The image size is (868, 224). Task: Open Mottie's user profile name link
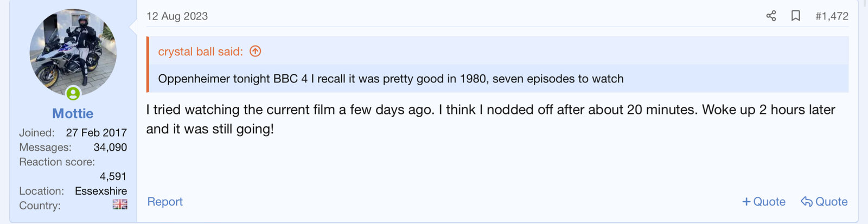coord(73,113)
